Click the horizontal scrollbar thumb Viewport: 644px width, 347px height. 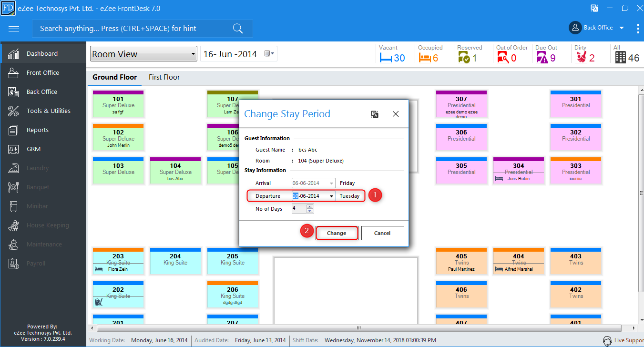(x=358, y=328)
